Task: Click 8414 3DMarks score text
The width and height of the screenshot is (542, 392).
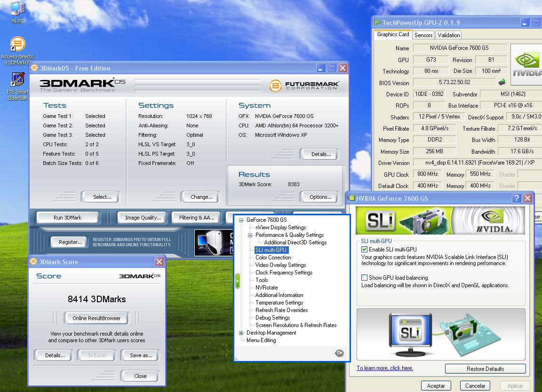Action: point(97,299)
